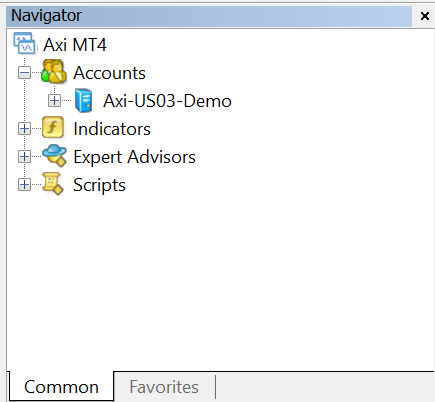Select the Indicators function icon
Image resolution: width=435 pixels, height=402 pixels.
(x=53, y=127)
